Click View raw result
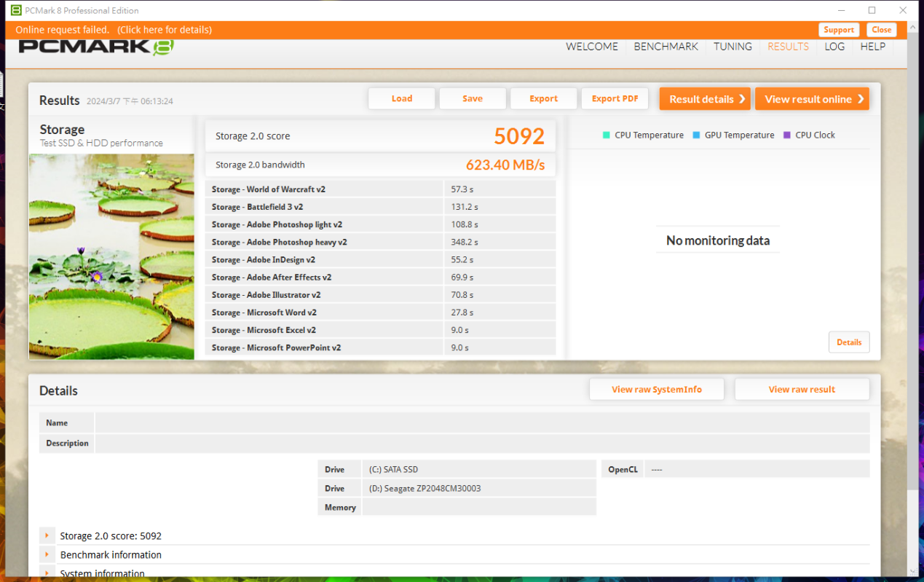The height and width of the screenshot is (582, 924). [802, 389]
